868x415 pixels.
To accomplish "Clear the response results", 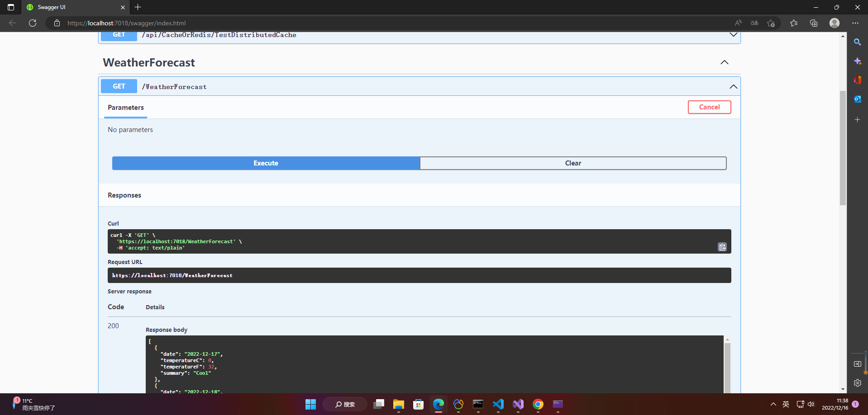I will (573, 163).
